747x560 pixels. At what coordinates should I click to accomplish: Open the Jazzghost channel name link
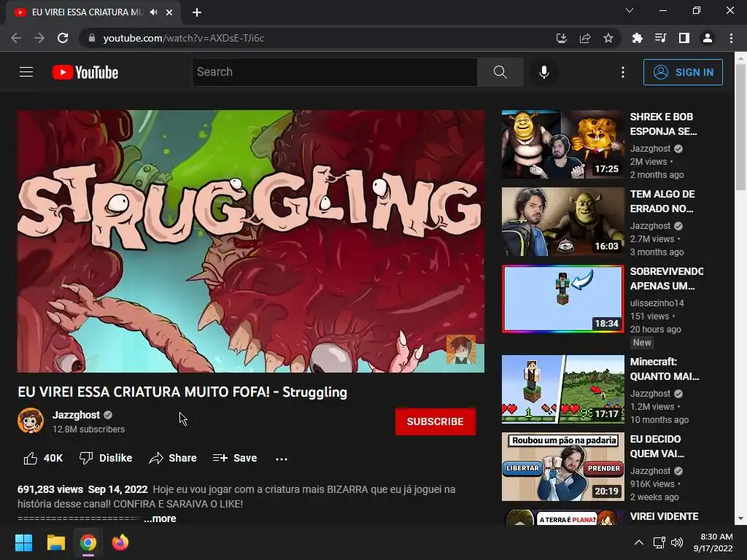coord(76,415)
